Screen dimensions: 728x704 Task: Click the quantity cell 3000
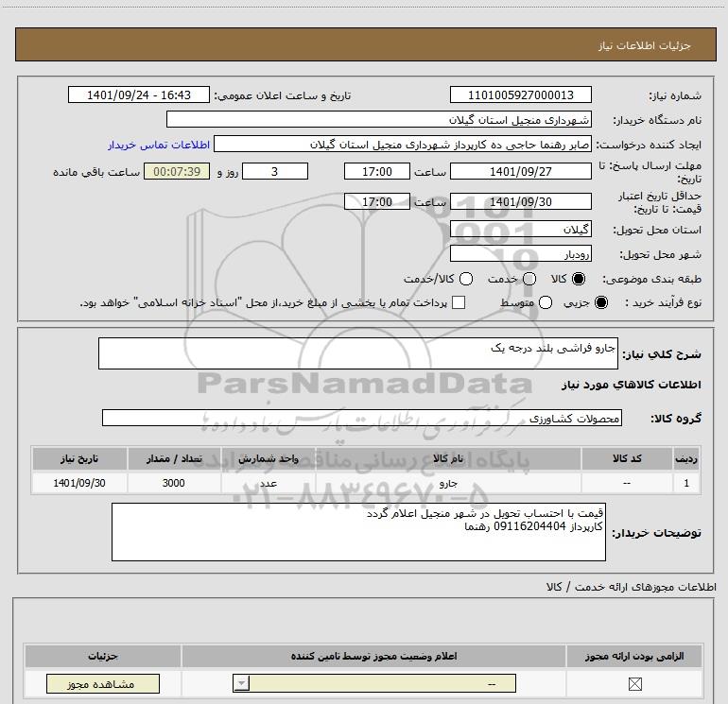click(x=174, y=483)
